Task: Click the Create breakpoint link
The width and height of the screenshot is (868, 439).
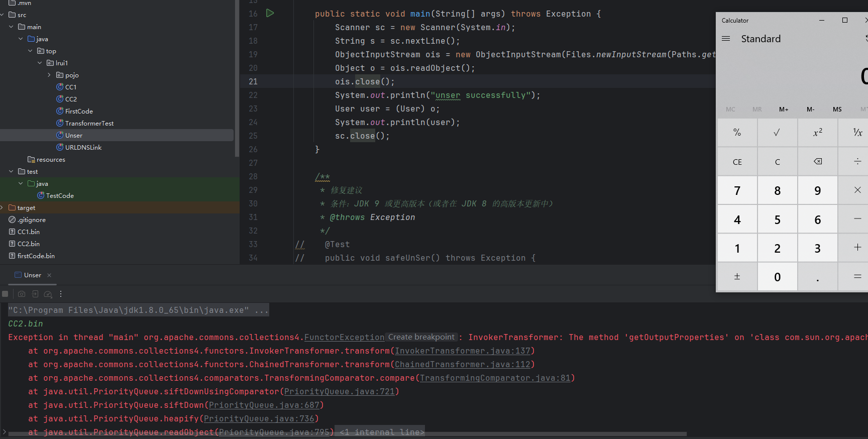Action: (421, 337)
